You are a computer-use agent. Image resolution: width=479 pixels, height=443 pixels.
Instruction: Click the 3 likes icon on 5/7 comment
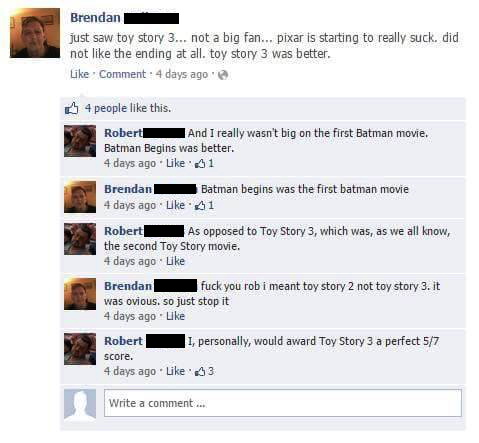tap(200, 371)
